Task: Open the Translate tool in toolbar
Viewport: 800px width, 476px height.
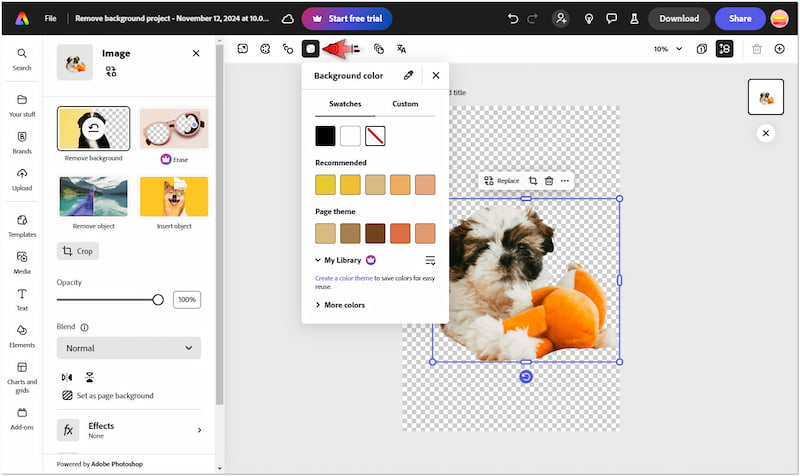Action: [401, 48]
